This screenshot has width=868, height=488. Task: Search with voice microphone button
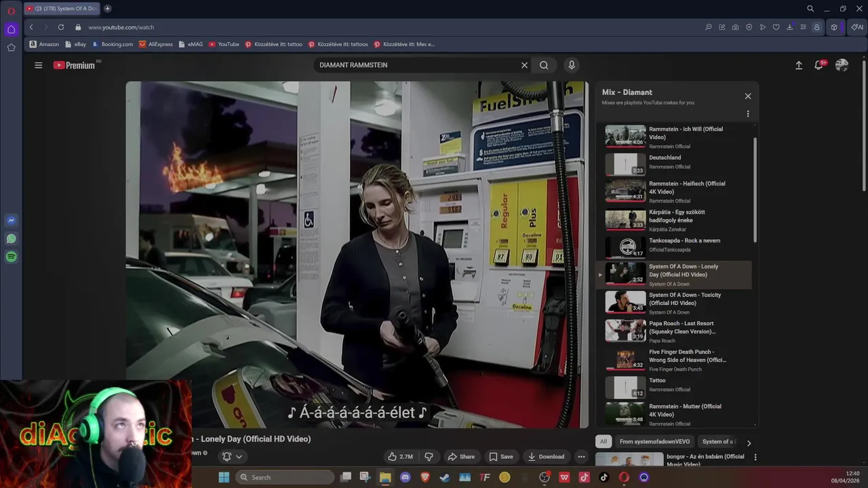tap(572, 65)
